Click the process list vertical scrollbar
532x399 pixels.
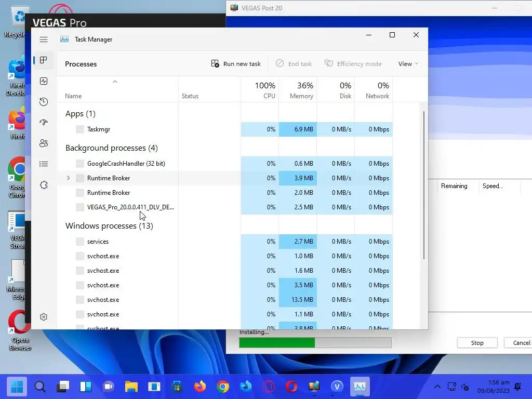pos(424,185)
